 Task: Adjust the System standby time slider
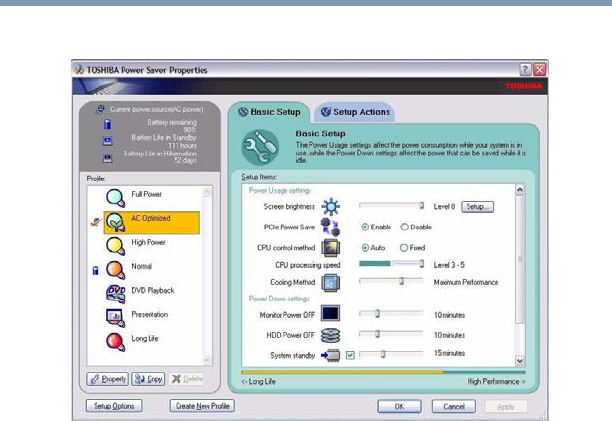391,354
